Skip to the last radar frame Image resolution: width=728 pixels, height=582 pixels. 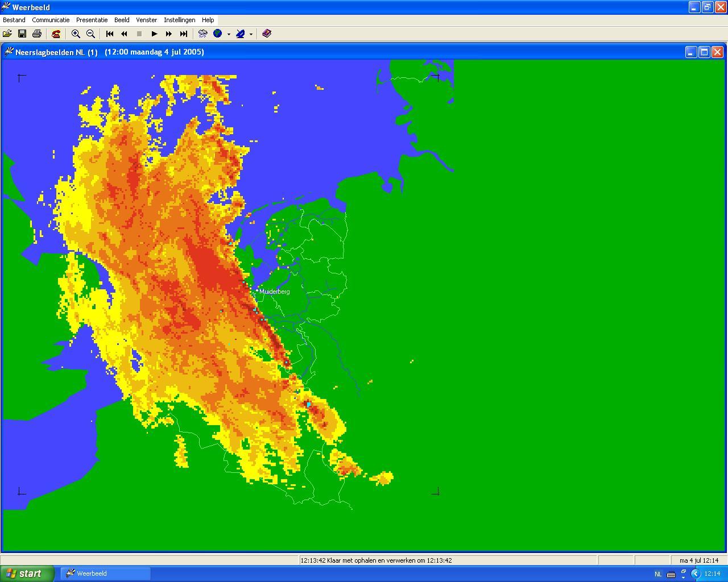point(184,34)
